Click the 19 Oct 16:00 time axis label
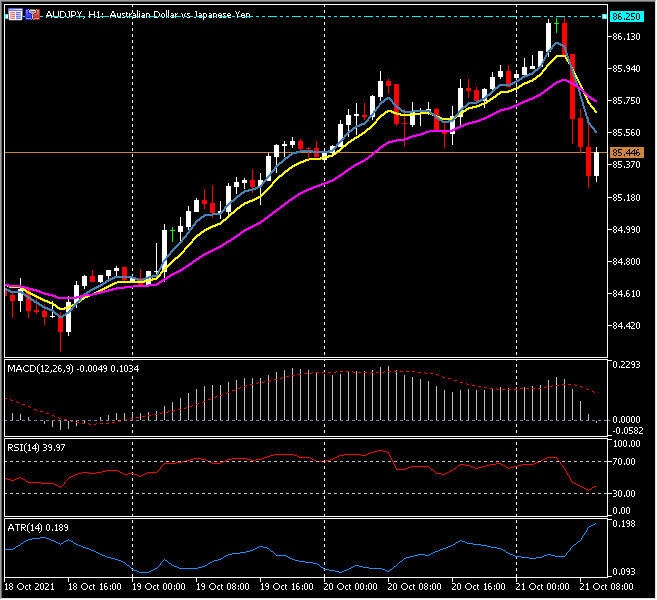The image size is (657, 600). tap(287, 587)
